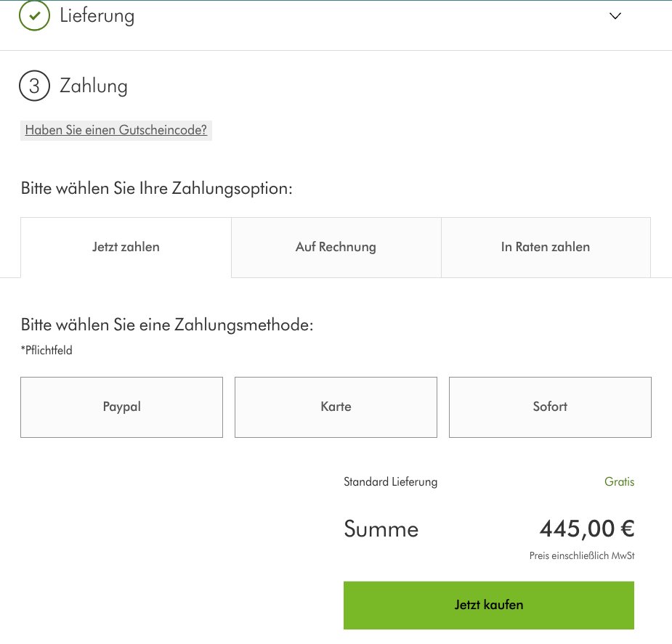The width and height of the screenshot is (672, 644).
Task: Click the 445,00 € total amount
Action: pyautogui.click(x=586, y=529)
